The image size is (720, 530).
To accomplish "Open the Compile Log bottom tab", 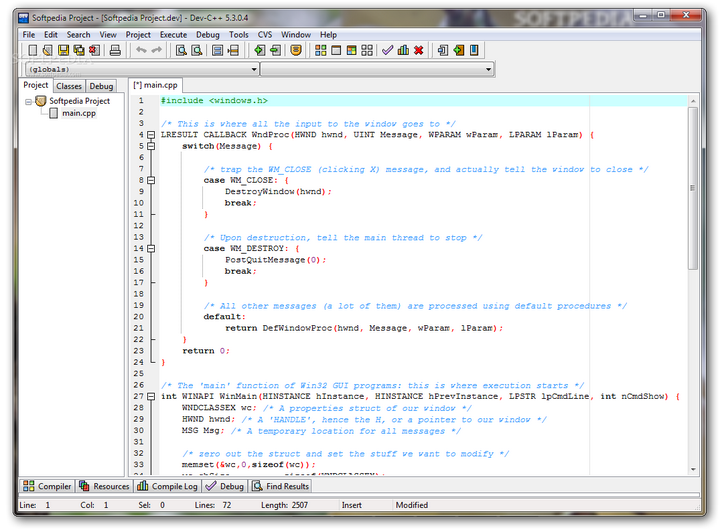I will point(168,486).
